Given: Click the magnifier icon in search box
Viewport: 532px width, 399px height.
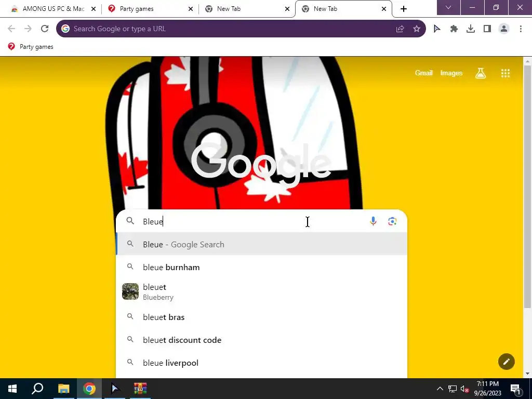Looking at the screenshot, I should click(130, 221).
